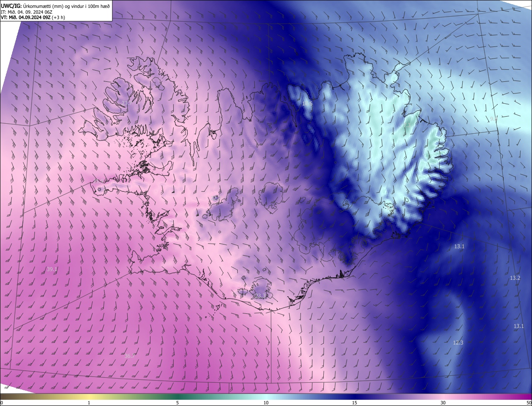Click the 13.2 value on the map

[515, 278]
